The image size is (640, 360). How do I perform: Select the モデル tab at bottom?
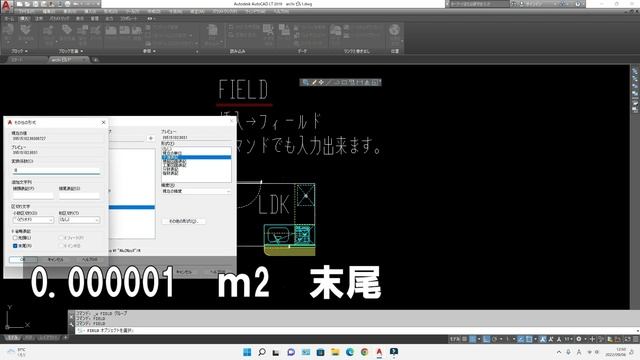tap(13, 338)
